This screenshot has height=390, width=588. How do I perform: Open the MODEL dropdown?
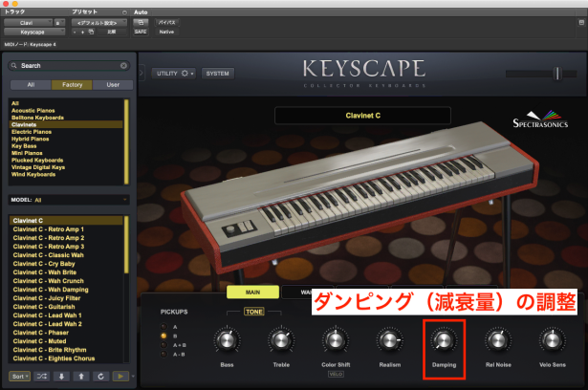(69, 200)
